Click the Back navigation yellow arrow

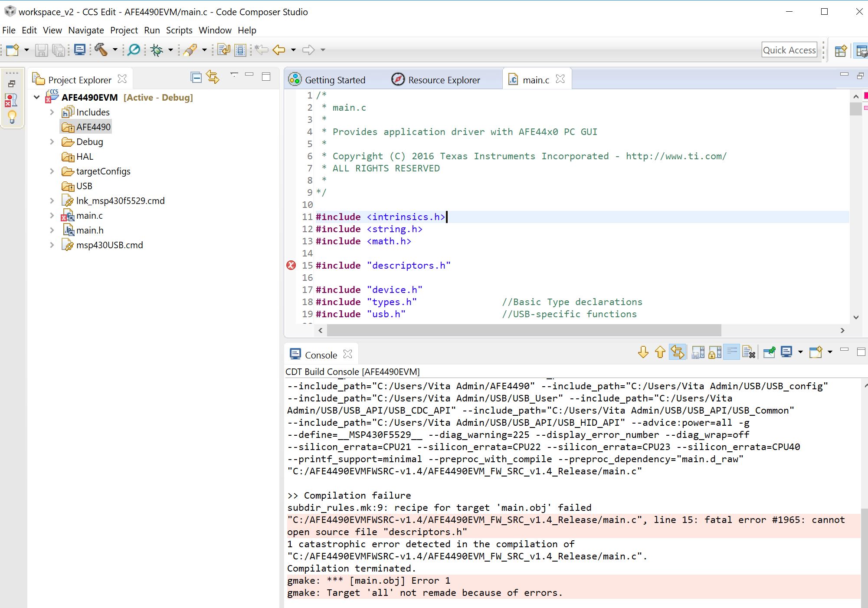tap(279, 50)
